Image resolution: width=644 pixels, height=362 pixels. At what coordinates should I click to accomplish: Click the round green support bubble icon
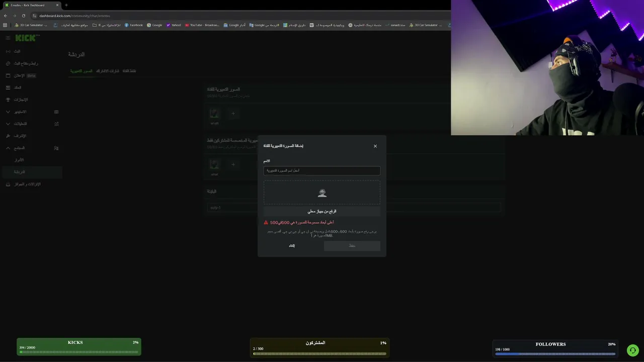pyautogui.click(x=632, y=350)
